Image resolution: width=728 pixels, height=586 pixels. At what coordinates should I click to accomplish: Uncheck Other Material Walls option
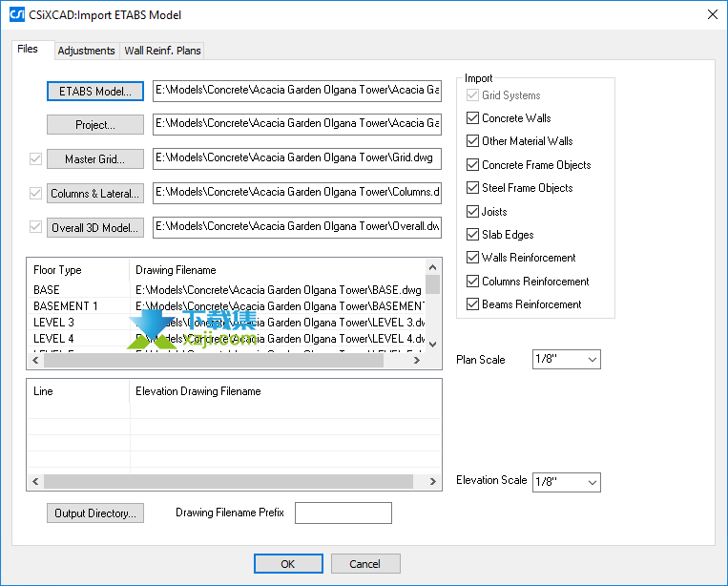click(472, 140)
